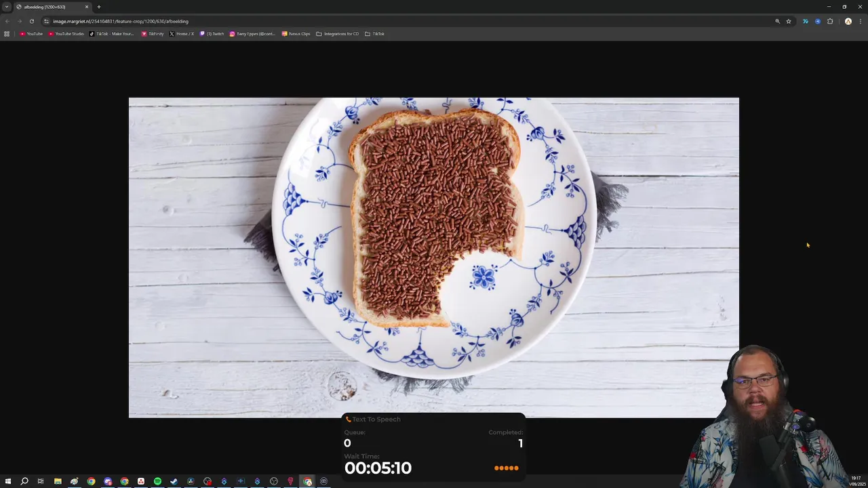This screenshot has height=488, width=868.
Task: Open Chrome's three-dot menu
Action: point(860,21)
